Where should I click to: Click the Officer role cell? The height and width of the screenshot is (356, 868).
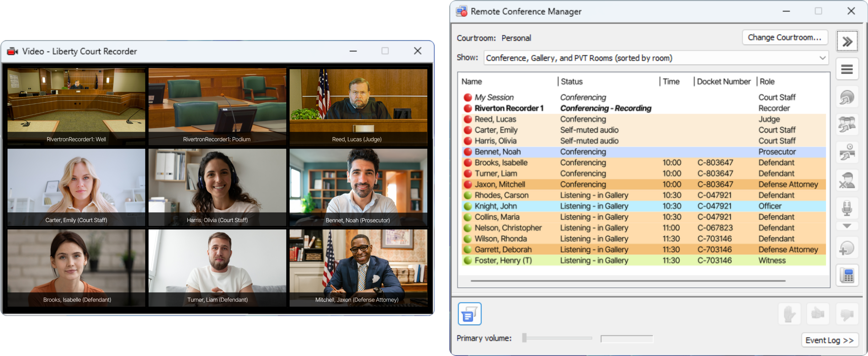pos(770,206)
